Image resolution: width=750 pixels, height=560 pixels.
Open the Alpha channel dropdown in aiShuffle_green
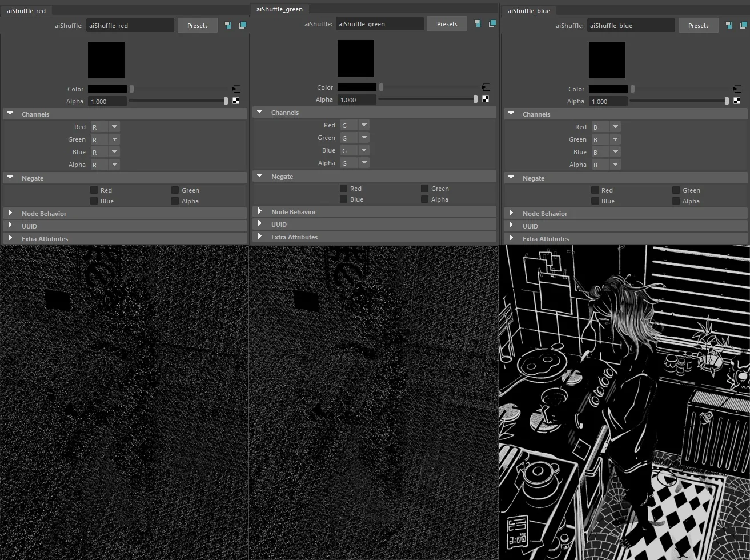pyautogui.click(x=355, y=163)
